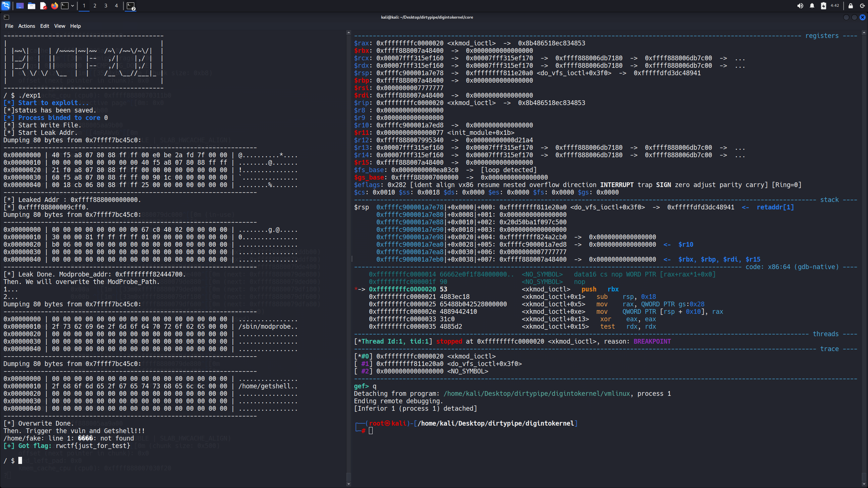The image size is (868, 488).
Task: Click the left pane shell prompt cursor
Action: click(20, 461)
